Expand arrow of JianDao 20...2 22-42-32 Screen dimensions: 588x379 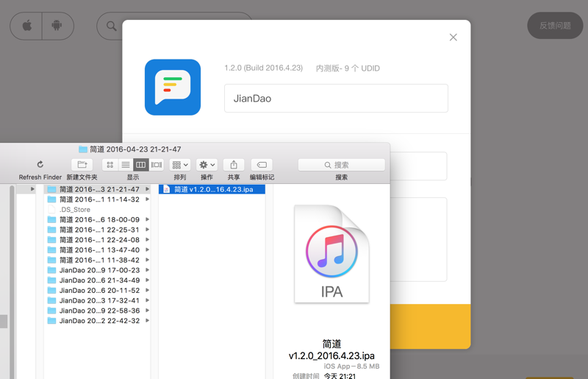[148, 321]
